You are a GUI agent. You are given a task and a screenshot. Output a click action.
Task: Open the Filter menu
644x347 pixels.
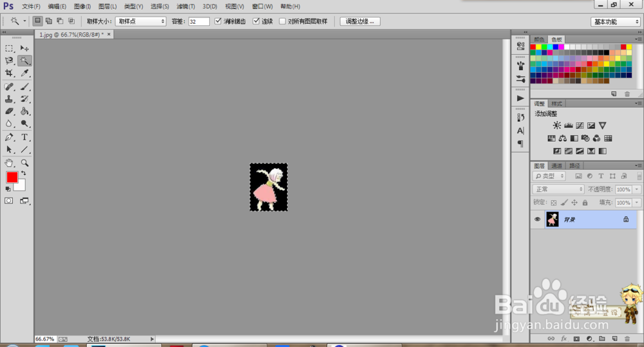coord(185,6)
